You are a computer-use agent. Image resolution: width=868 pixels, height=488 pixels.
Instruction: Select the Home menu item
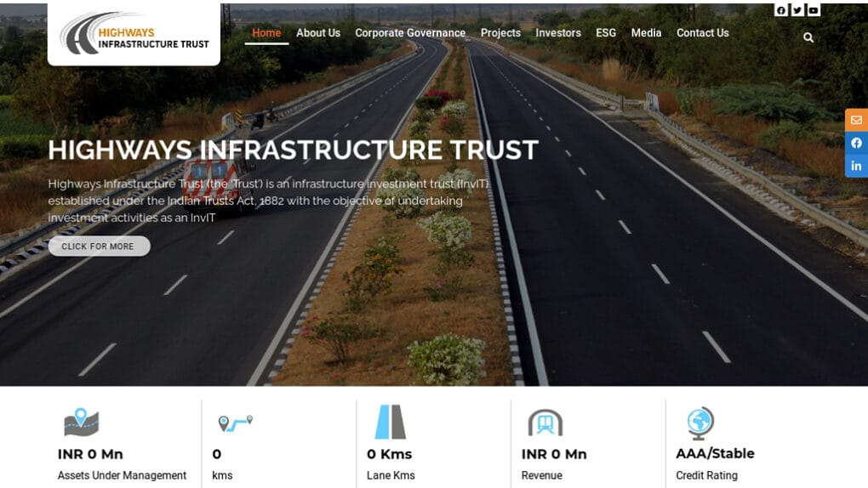(x=266, y=33)
